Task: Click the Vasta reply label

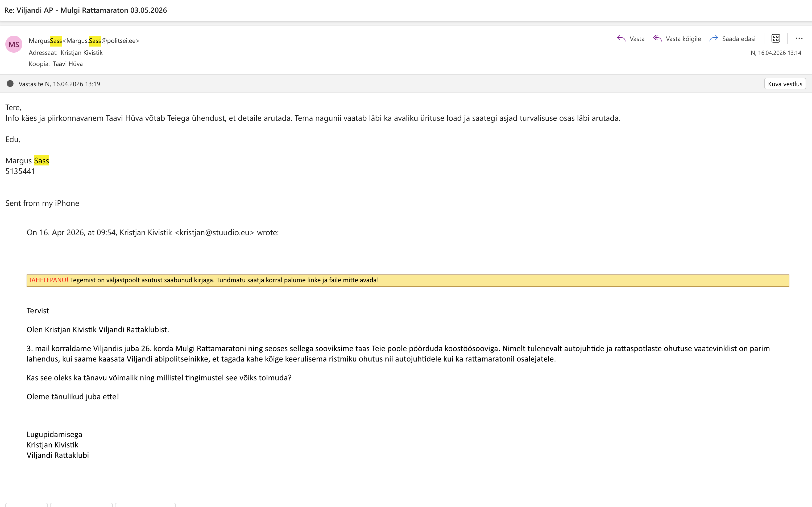Action: pyautogui.click(x=637, y=39)
